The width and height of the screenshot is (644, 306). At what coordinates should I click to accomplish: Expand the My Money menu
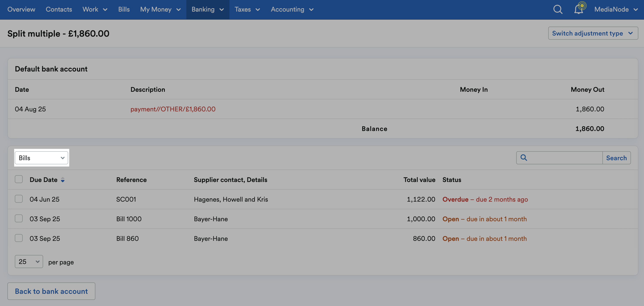[160, 10]
